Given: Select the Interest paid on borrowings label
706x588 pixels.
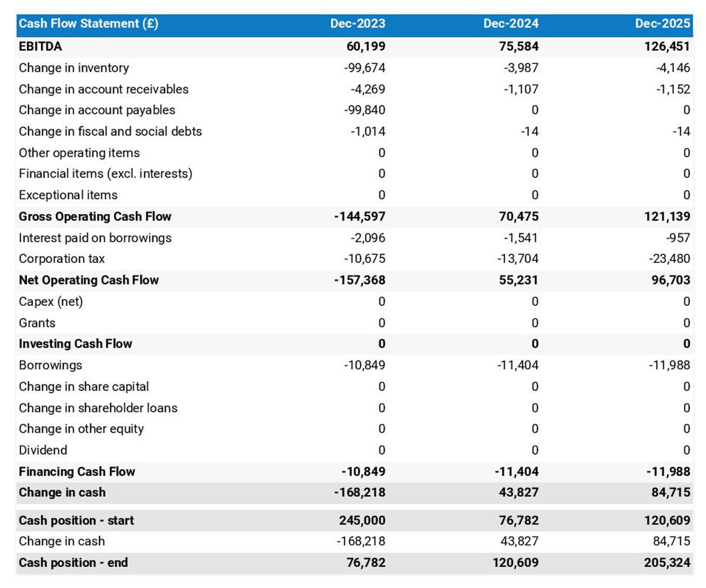Looking at the screenshot, I should pos(95,238).
